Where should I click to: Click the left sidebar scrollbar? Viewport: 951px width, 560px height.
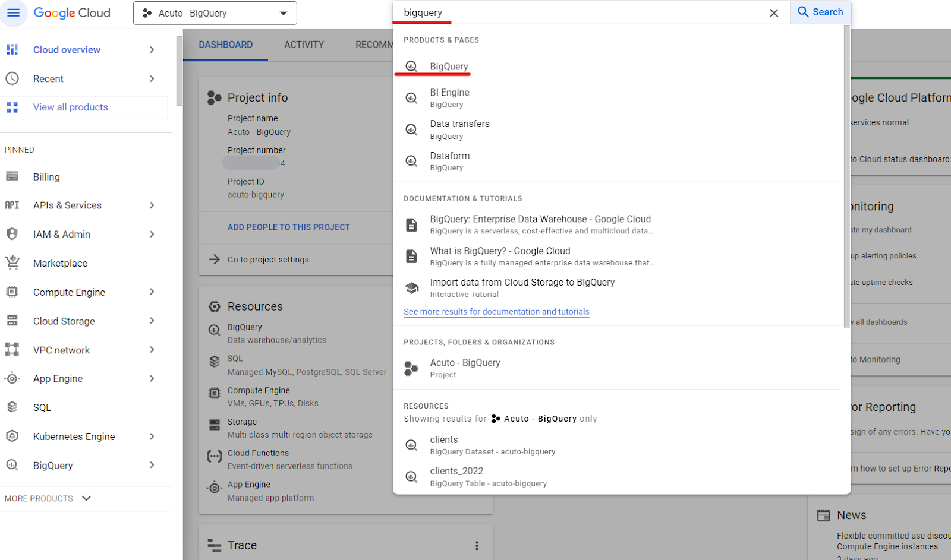[x=179, y=71]
